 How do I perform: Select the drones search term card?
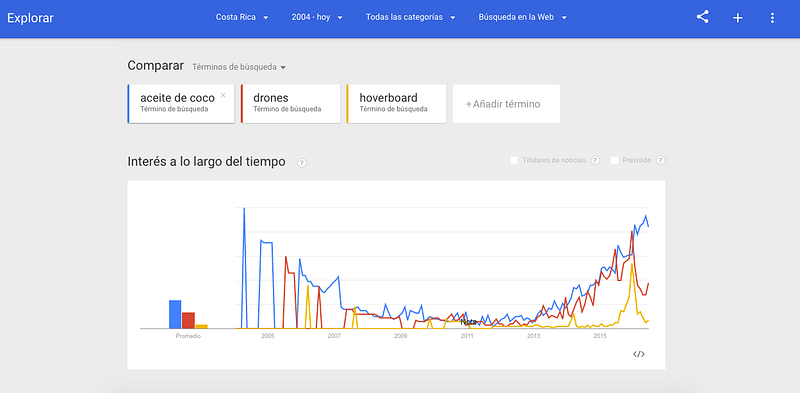point(290,104)
